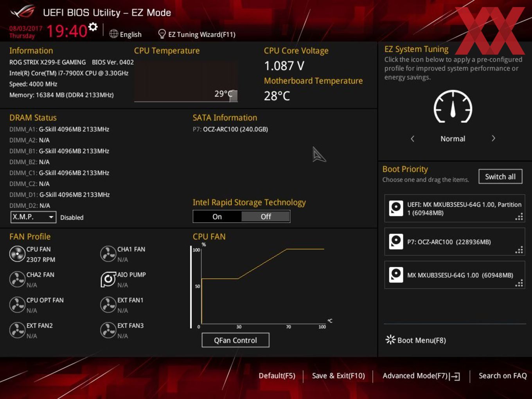The height and width of the screenshot is (399, 532).
Task: Load Default(F5) settings
Action: click(x=277, y=376)
